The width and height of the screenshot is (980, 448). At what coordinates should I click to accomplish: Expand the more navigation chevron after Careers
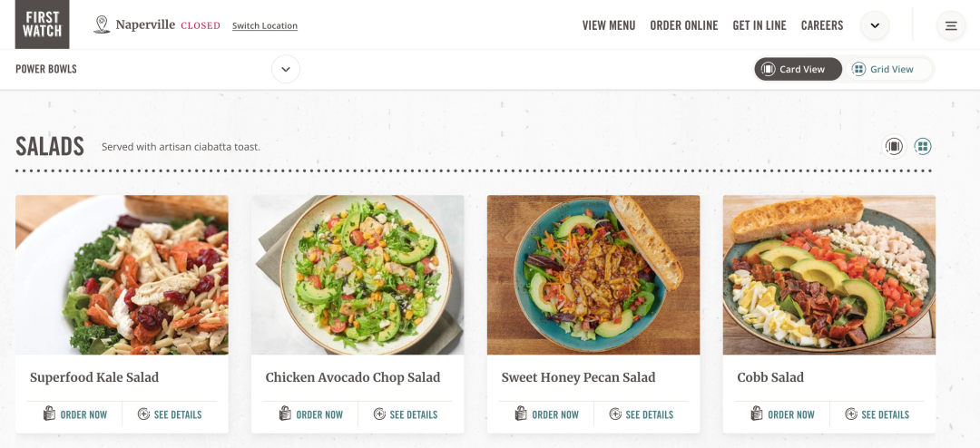pos(875,25)
